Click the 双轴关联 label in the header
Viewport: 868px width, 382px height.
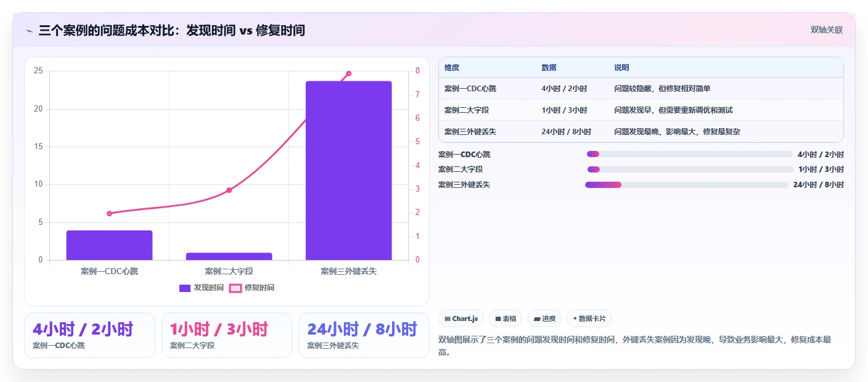826,30
